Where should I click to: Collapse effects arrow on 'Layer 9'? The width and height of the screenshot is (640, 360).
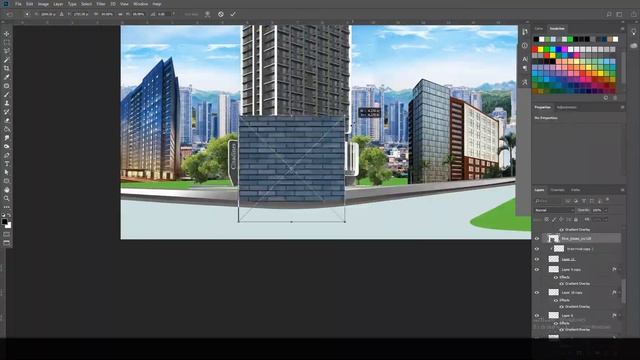[x=620, y=316]
